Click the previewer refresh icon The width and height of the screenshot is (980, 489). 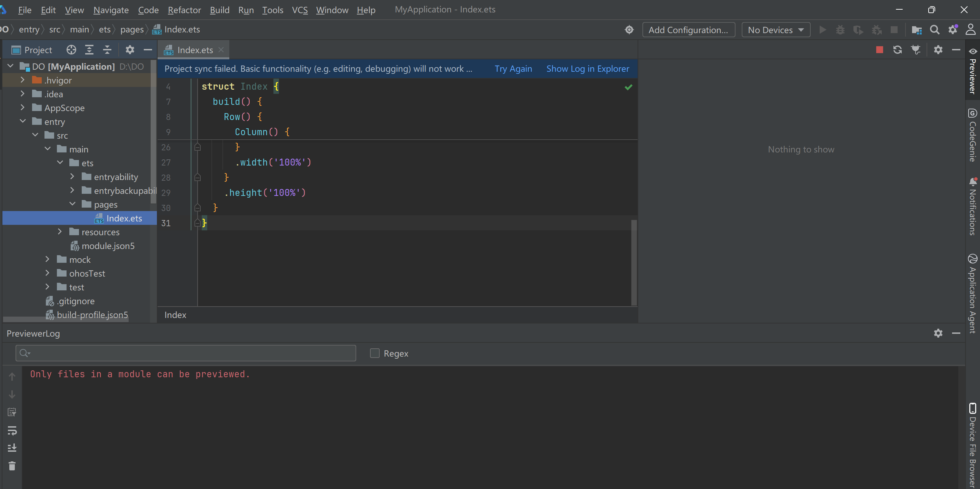tap(898, 50)
